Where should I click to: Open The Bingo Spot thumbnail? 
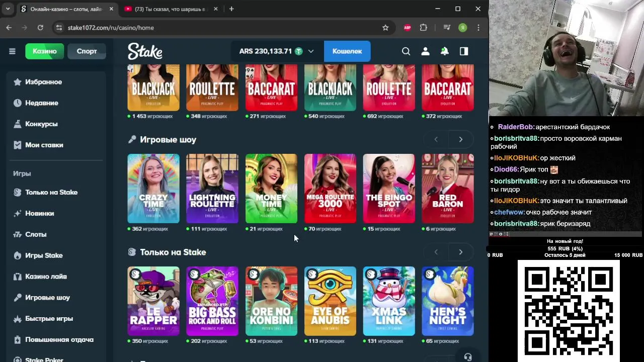(389, 189)
